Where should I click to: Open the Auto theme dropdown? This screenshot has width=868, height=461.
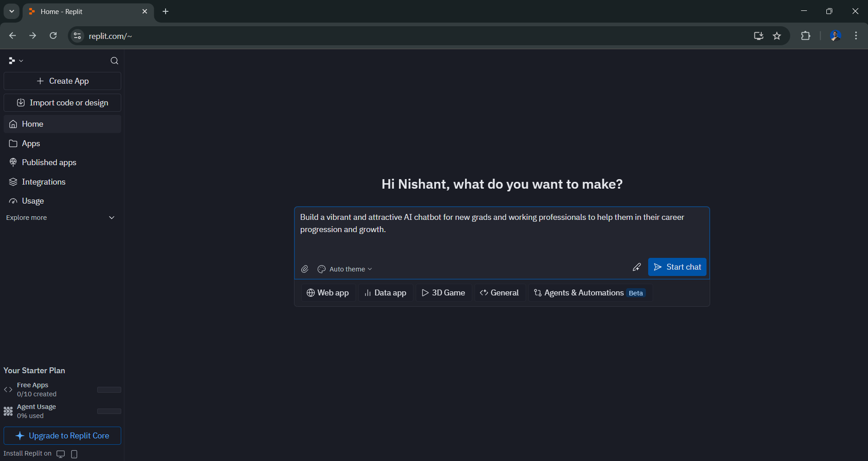pyautogui.click(x=345, y=269)
